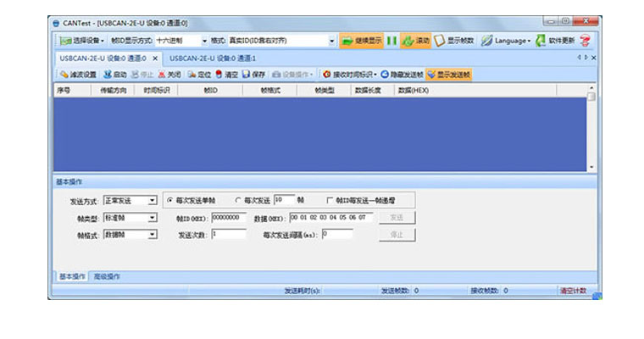Click the 继续显示 continue display button
644x339 pixels.
[x=361, y=41]
